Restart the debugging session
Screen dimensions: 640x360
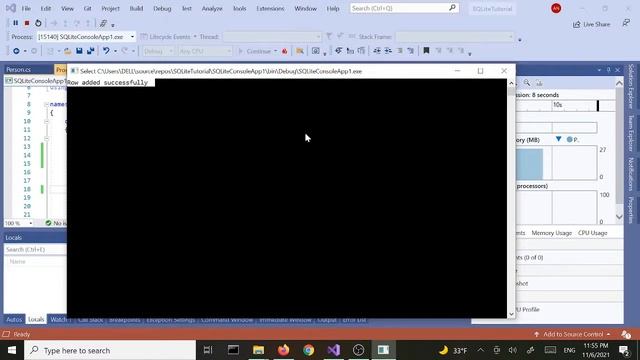pyautogui.click(x=38, y=23)
